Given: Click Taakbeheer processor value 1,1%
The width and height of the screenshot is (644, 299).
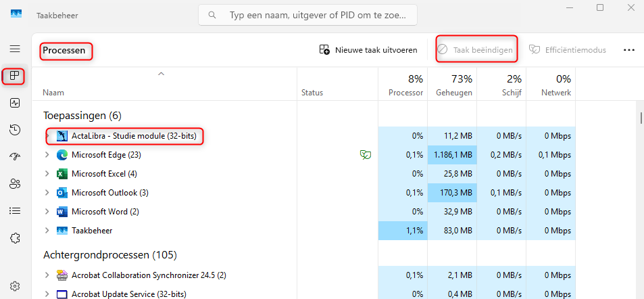Looking at the screenshot, I should click(x=403, y=231).
